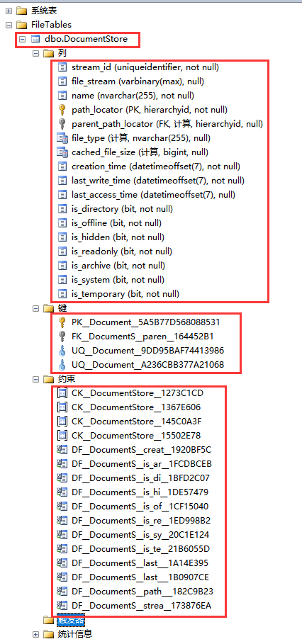Collapse the 列 columns folder
Viewport: 302px width, 644px height.
tap(35, 53)
